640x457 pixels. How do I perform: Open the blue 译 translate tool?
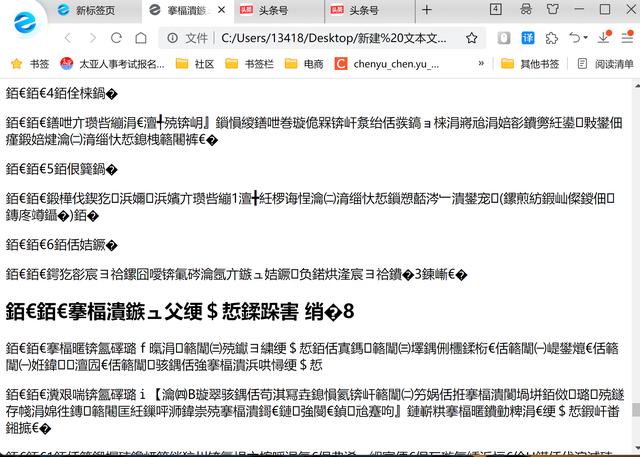528,38
